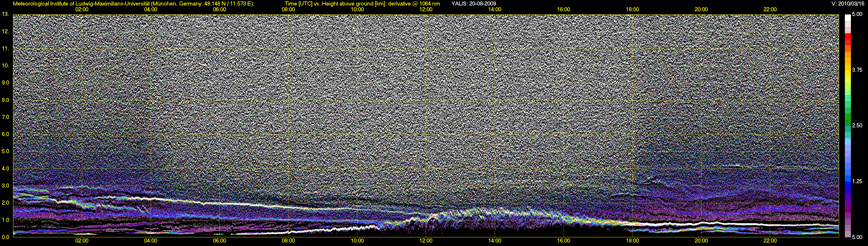The height and width of the screenshot is (246, 868).
Task: Select the 'YALIS: 20-08-2009' date label
Action: 474,4
